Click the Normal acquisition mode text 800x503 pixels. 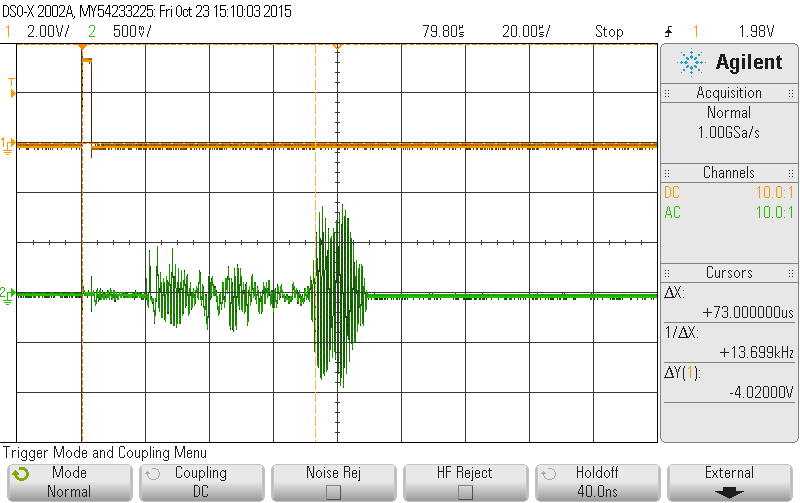click(729, 113)
